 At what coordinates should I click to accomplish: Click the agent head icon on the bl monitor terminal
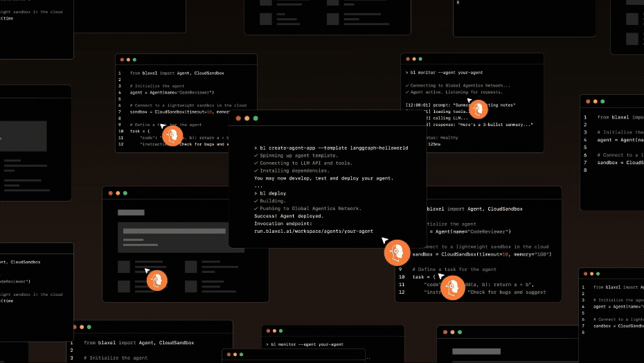478,109
